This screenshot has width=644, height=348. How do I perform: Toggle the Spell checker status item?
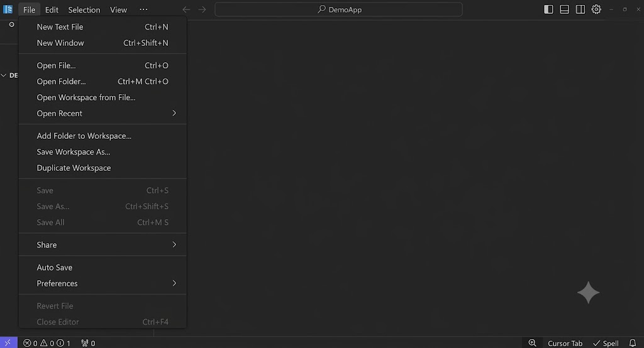point(606,344)
